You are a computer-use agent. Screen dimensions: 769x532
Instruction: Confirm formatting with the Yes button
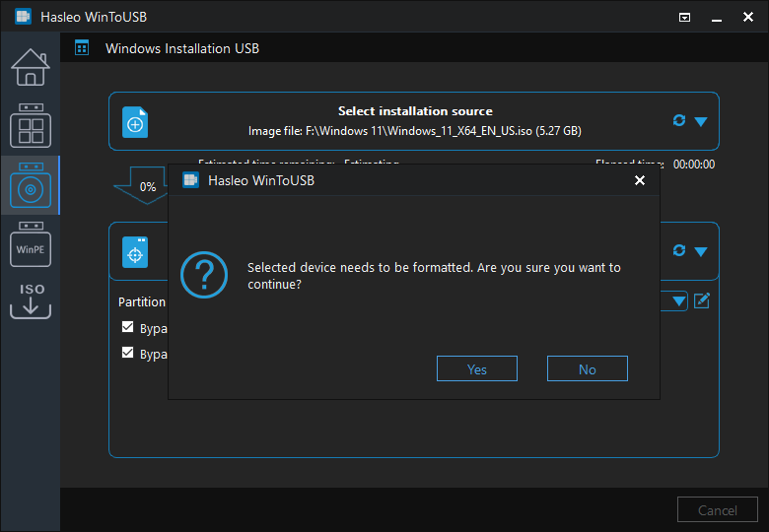pos(477,368)
